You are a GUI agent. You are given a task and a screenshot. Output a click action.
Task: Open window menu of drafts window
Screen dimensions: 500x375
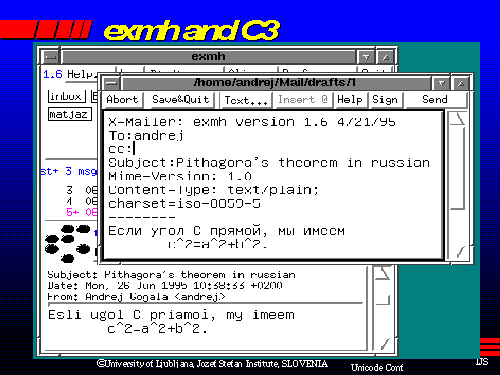pyautogui.click(x=112, y=83)
